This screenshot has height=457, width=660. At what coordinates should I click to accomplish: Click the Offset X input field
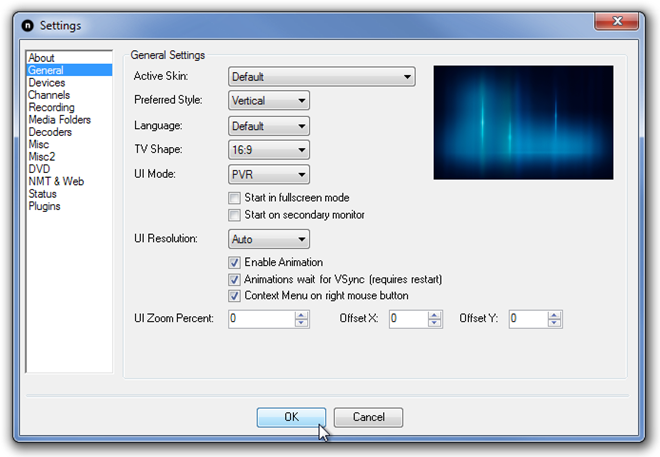tap(408, 319)
